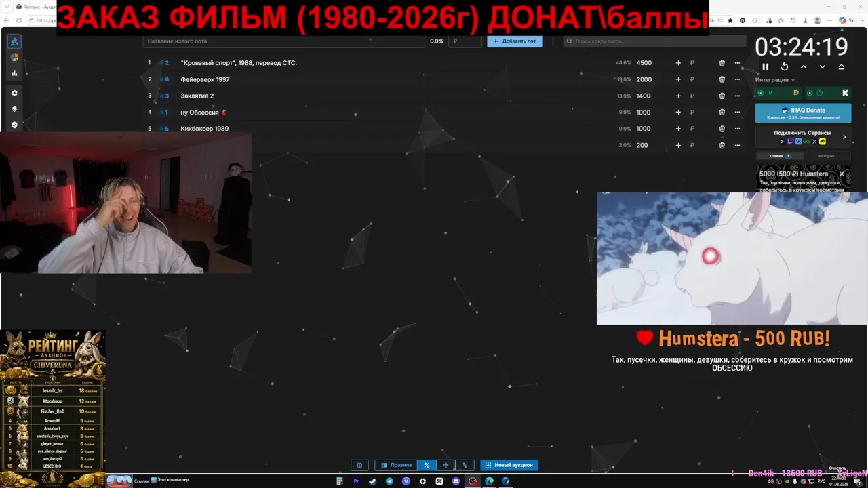Image resolution: width=868 pixels, height=488 pixels.
Task: Add amount to the Фейерверк 1997 lot
Action: click(678, 79)
